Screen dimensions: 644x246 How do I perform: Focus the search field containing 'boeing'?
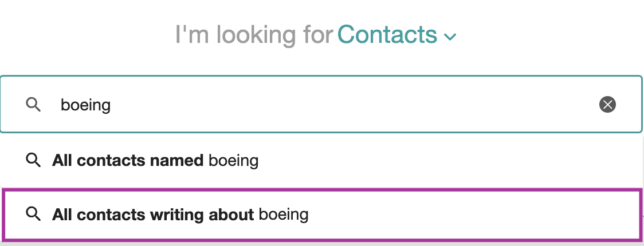tap(321, 104)
